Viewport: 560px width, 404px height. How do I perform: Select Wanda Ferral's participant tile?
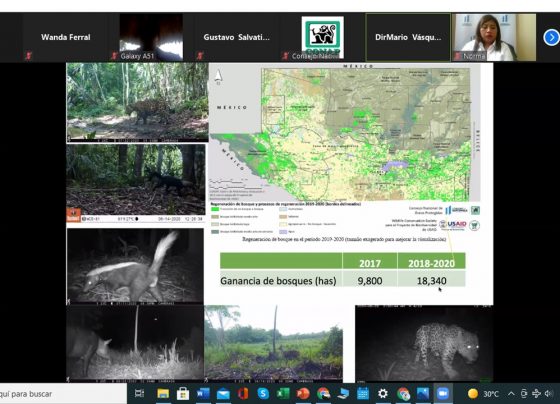(65, 38)
